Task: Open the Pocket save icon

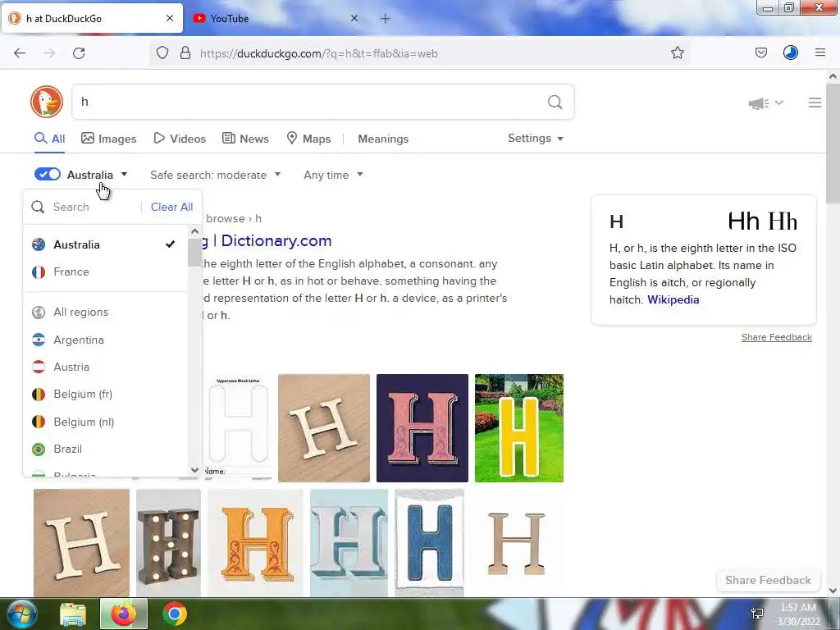Action: point(760,52)
